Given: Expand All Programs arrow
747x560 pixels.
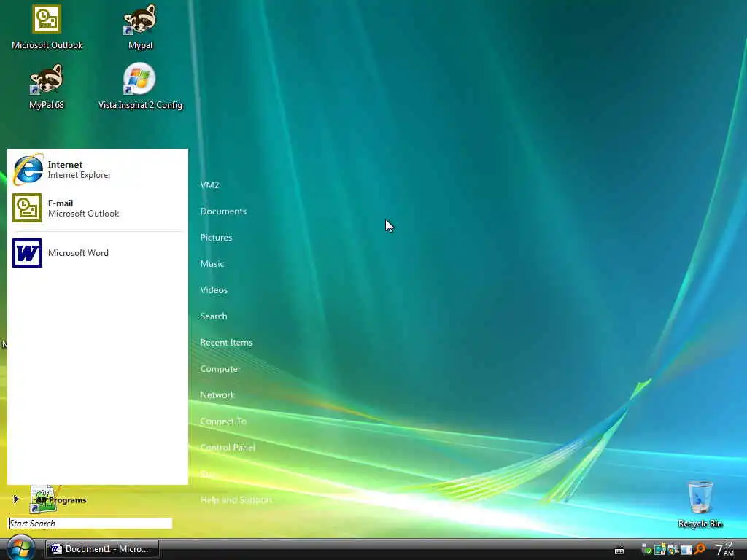Looking at the screenshot, I should pos(16,499).
